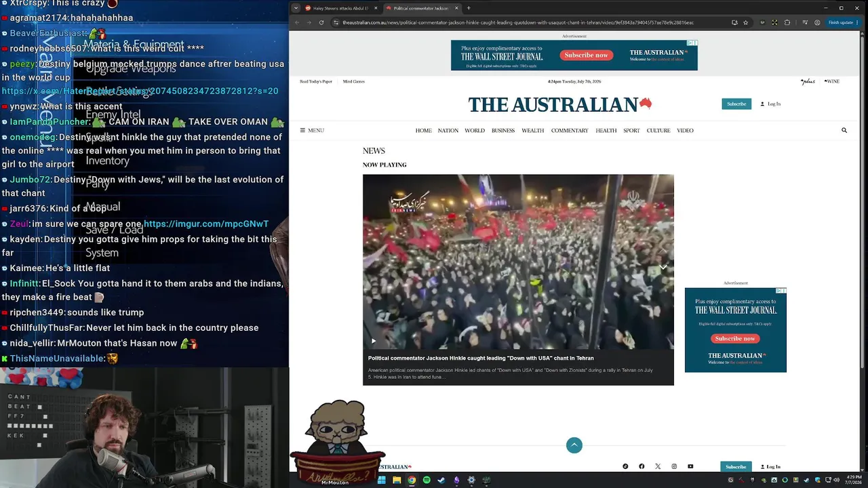The width and height of the screenshot is (868, 488).
Task: Click the Finish update button in Chrome
Action: click(844, 22)
